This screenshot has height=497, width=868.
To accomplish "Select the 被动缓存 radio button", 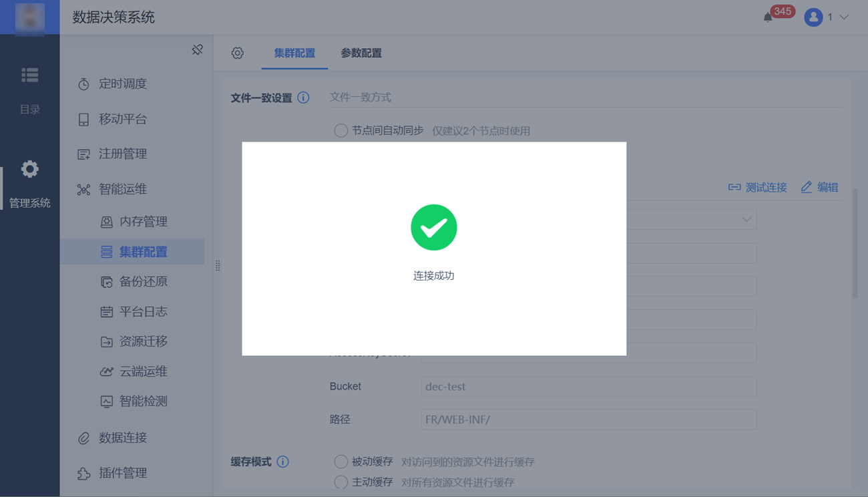I will (x=341, y=462).
